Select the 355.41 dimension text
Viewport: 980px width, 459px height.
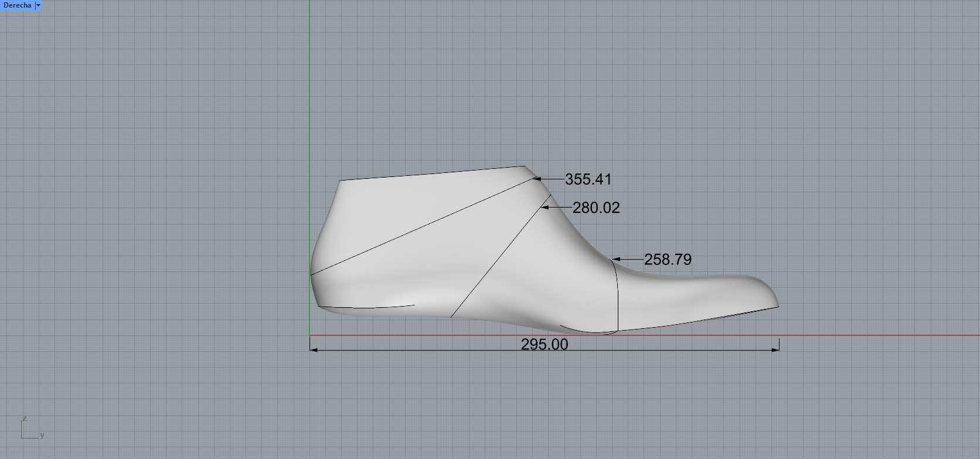pos(588,179)
